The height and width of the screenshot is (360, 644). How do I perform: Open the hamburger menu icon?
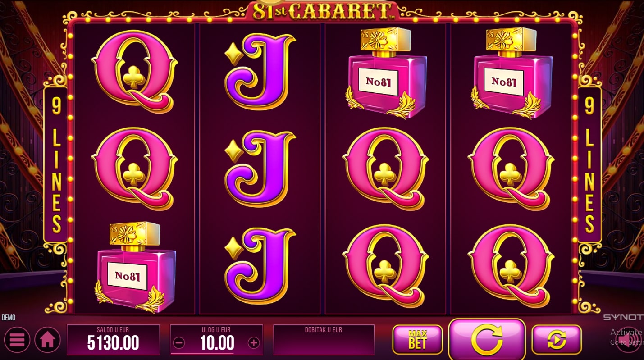(17, 340)
